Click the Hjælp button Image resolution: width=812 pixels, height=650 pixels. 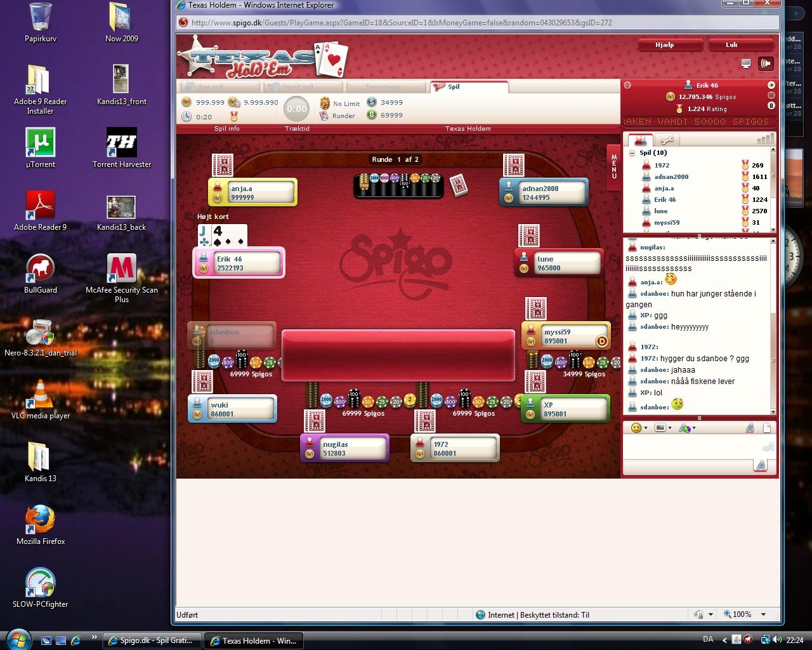pyautogui.click(x=670, y=45)
